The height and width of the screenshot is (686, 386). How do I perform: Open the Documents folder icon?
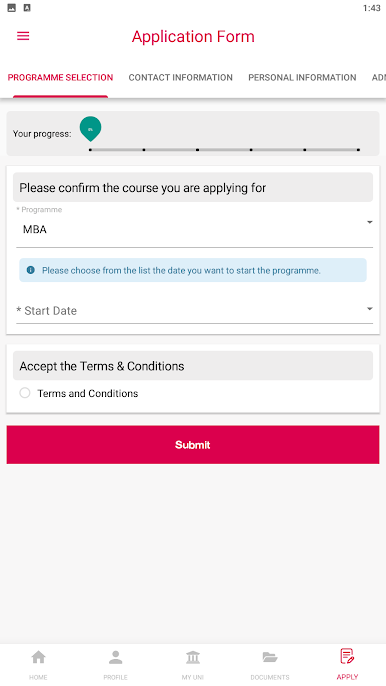(x=270, y=657)
